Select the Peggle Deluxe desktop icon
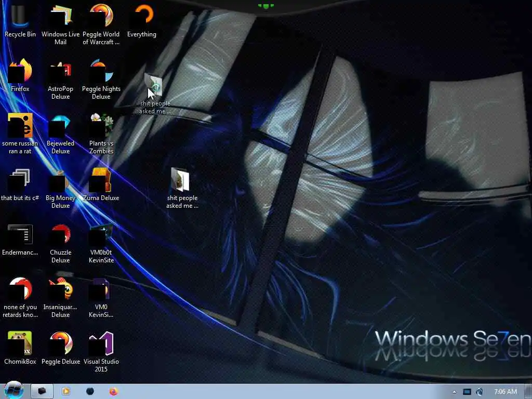The height and width of the screenshot is (399, 532). [x=60, y=348]
